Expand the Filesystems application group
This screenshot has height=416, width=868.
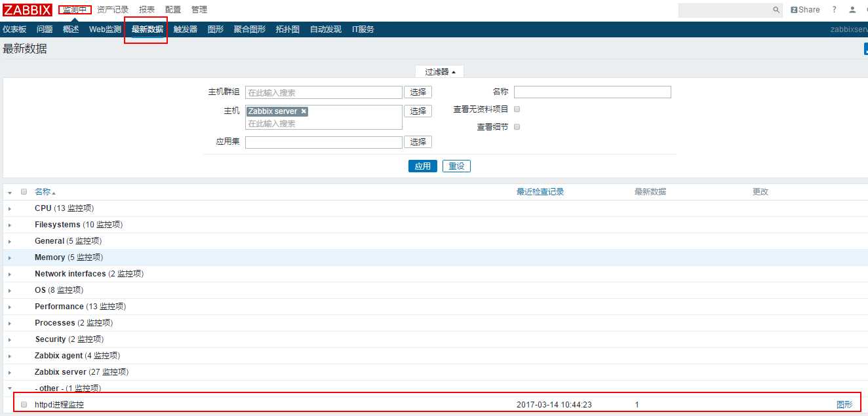[x=10, y=225]
